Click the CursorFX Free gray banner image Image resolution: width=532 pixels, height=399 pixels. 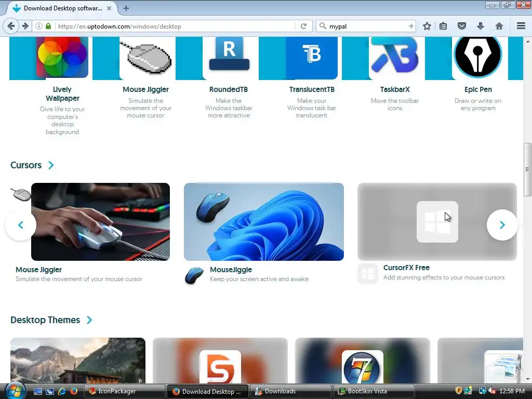(437, 222)
